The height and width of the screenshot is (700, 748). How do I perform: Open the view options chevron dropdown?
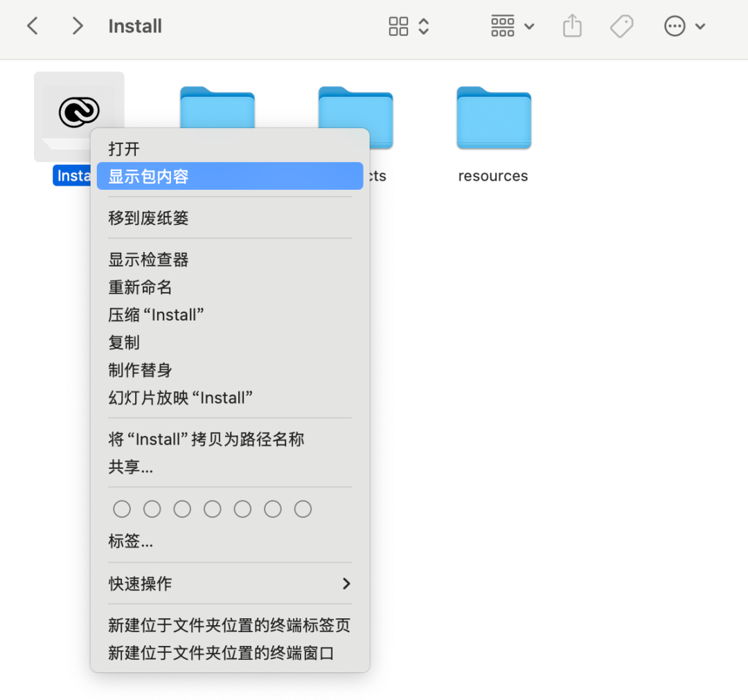(x=423, y=26)
